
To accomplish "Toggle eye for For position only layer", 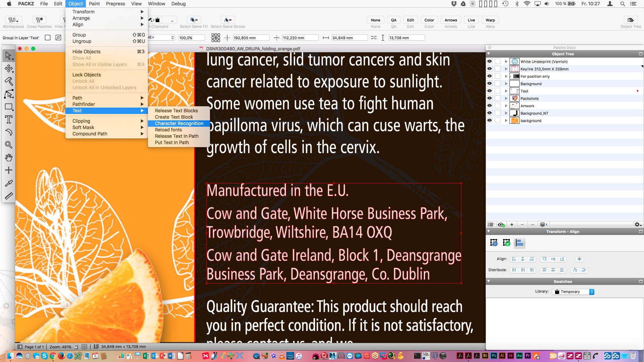I will (489, 76).
